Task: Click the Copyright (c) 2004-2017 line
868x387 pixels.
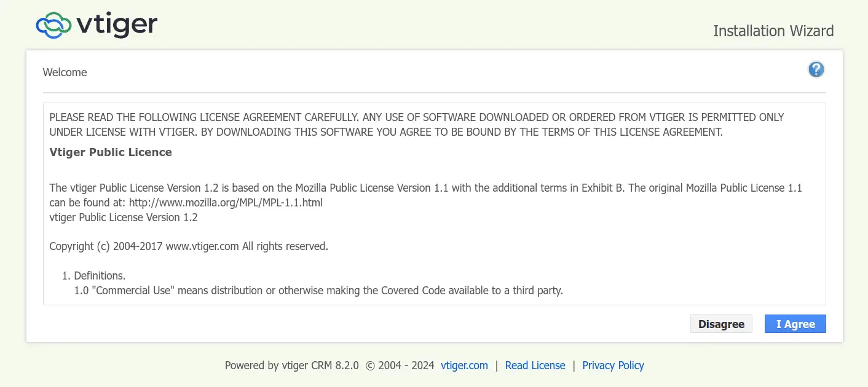Action: [189, 246]
